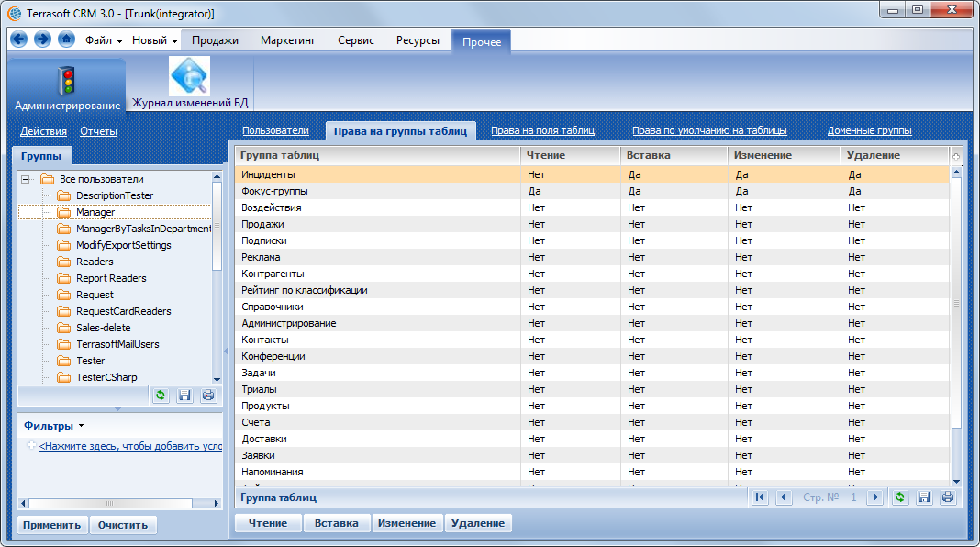The width and height of the screenshot is (980, 547).
Task: Open the Журнал изменений БД section
Action: point(190,84)
